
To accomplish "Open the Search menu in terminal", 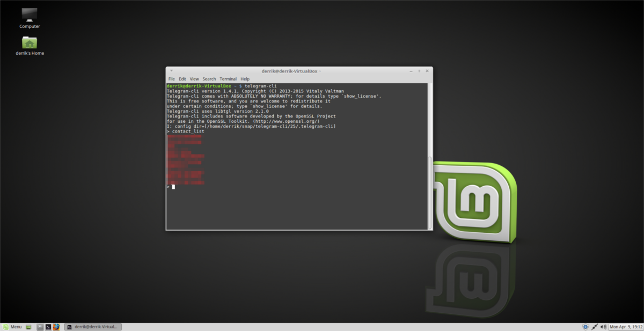I will pos(209,79).
